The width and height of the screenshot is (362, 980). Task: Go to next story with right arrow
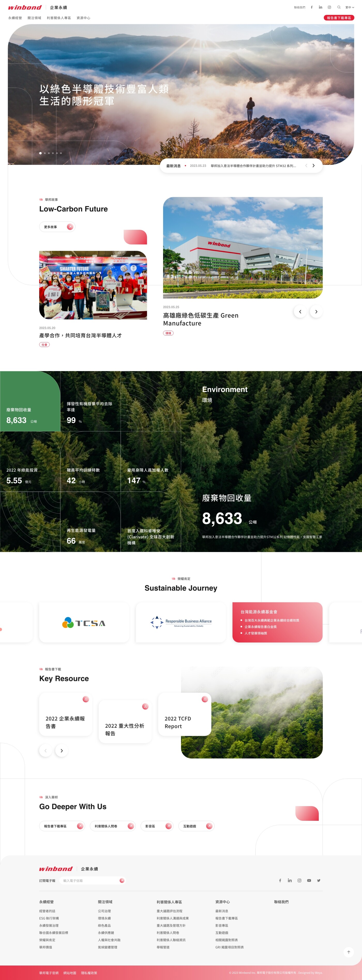coord(316,312)
